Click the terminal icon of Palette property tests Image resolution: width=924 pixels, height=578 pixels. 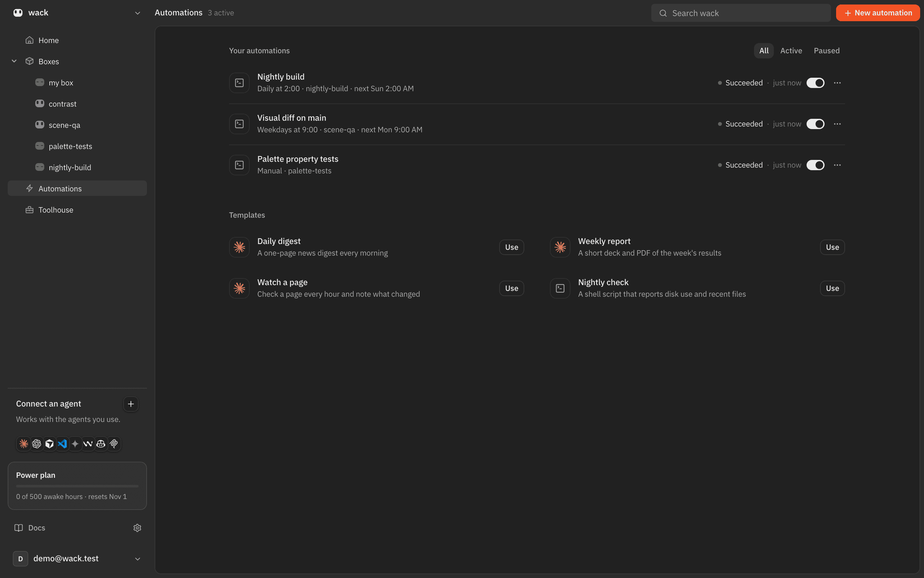(239, 165)
